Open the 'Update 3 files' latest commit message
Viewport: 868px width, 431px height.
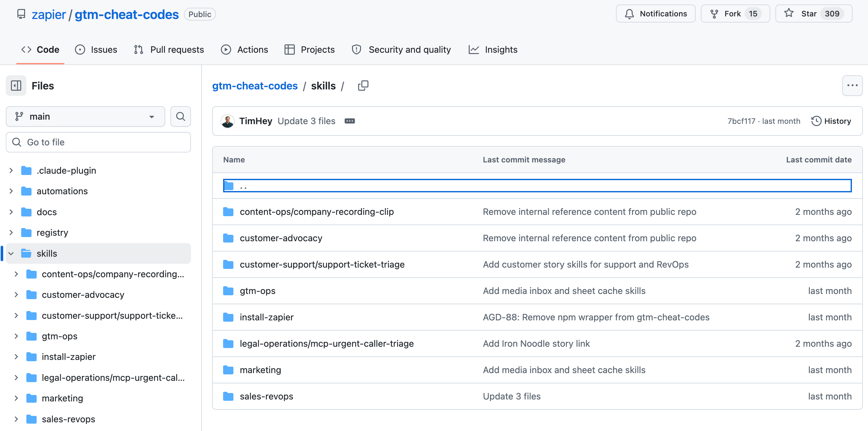pyautogui.click(x=306, y=121)
